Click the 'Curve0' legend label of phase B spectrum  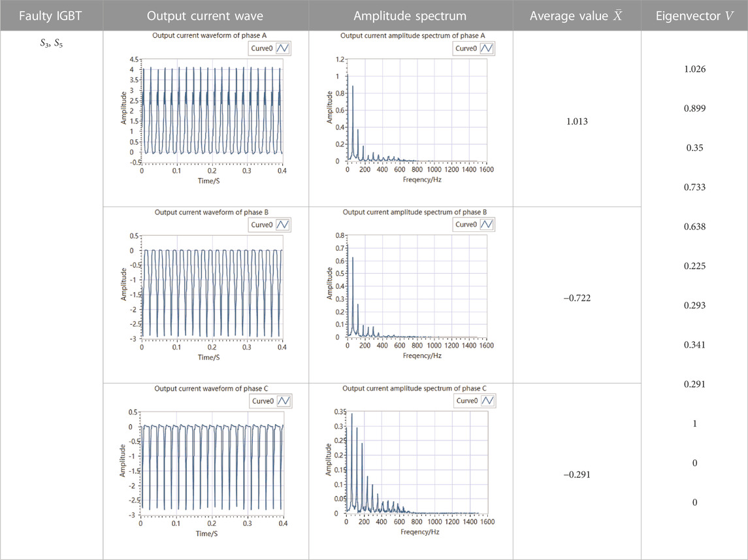click(x=466, y=224)
